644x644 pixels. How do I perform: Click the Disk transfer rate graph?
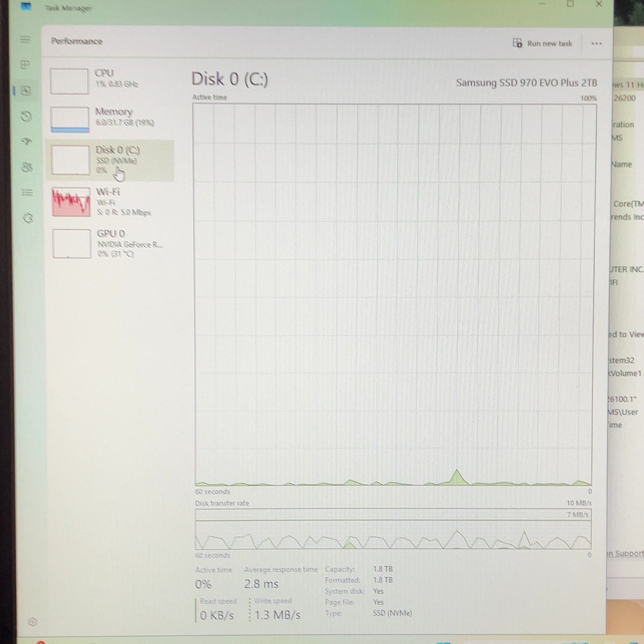pos(393,529)
